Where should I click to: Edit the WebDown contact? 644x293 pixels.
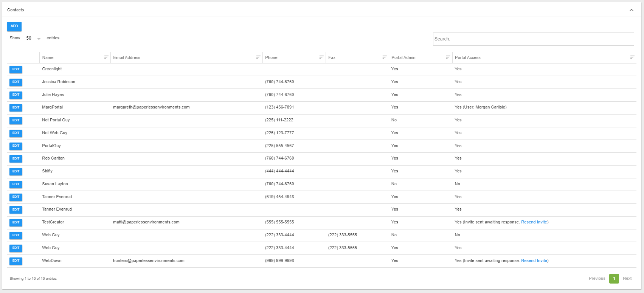(16, 261)
